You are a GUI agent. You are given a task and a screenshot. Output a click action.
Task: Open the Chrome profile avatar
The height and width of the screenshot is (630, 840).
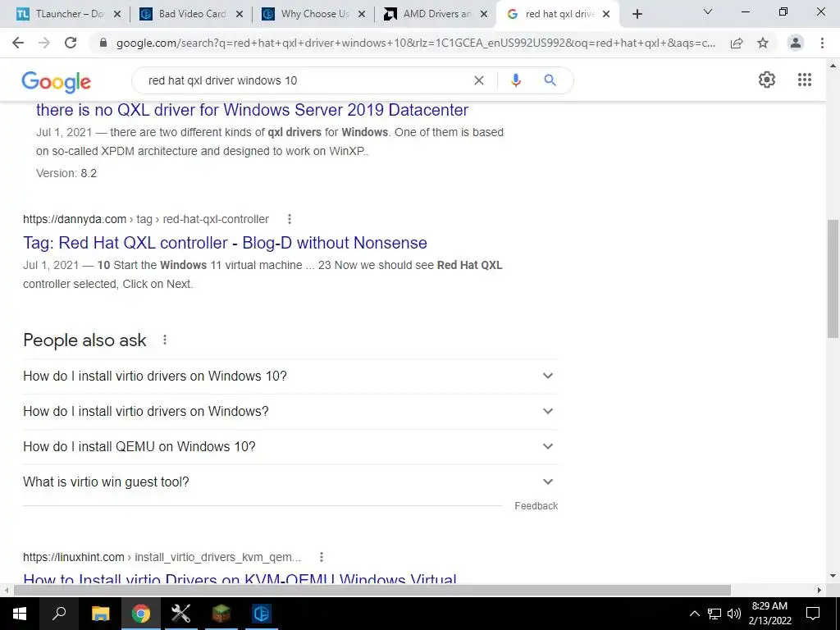coord(796,43)
